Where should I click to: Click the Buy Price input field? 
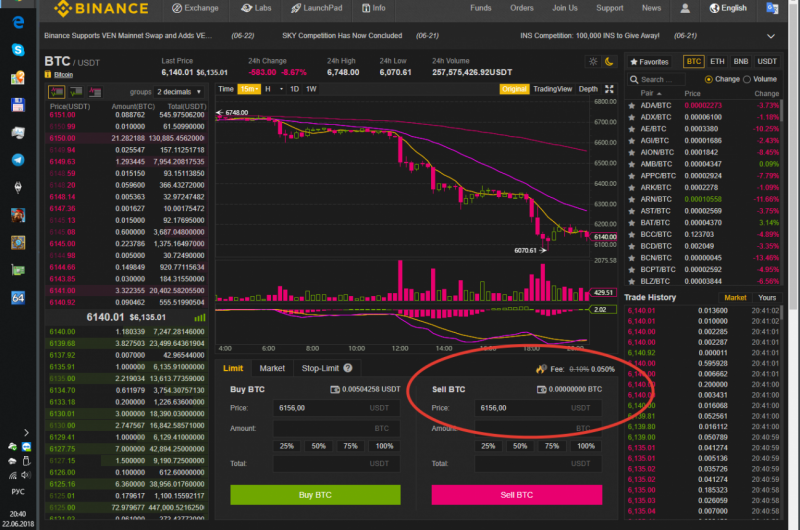[336, 408]
